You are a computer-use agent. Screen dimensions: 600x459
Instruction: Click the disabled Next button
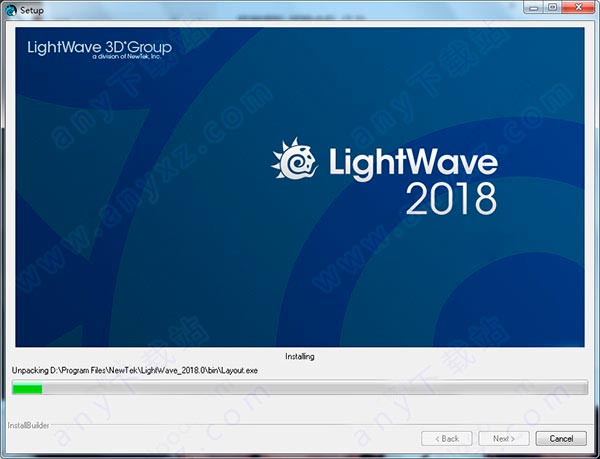(504, 438)
